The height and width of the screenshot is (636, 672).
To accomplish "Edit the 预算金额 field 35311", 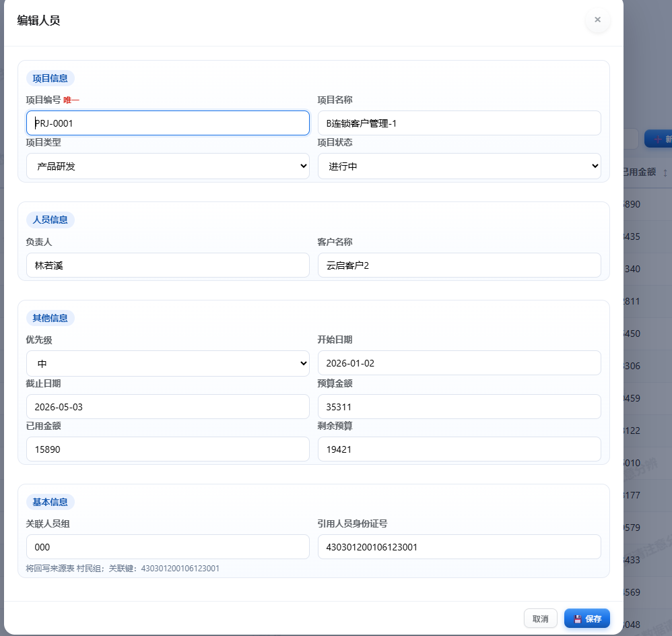I will click(459, 406).
